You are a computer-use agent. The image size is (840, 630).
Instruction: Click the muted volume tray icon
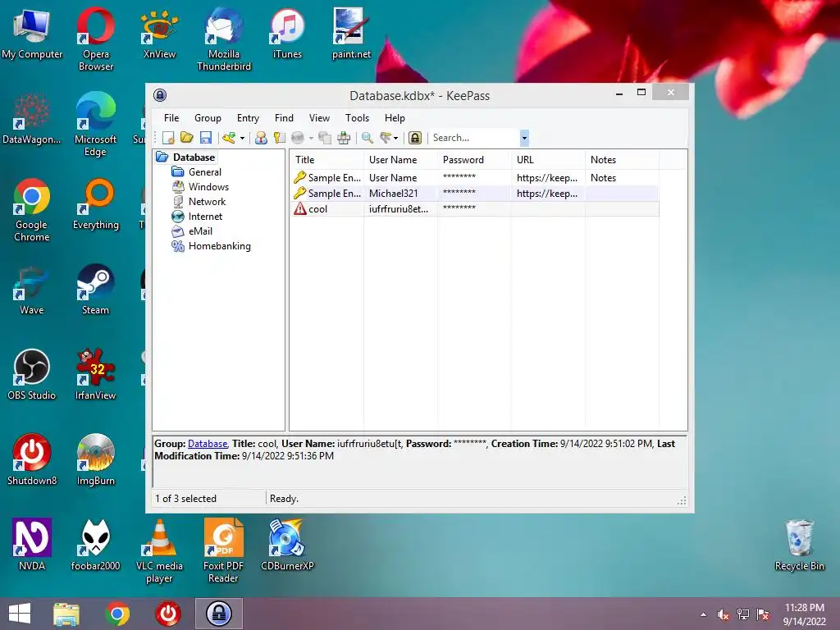click(x=723, y=614)
